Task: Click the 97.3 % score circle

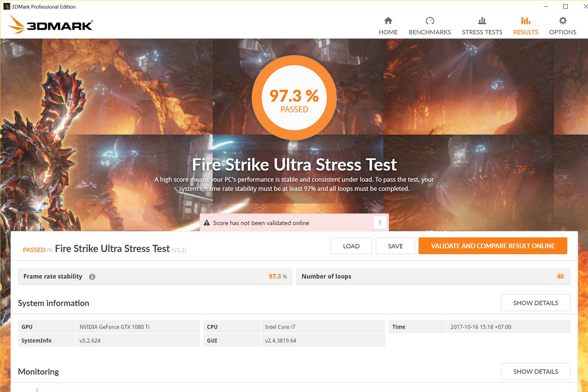Action: click(x=294, y=98)
